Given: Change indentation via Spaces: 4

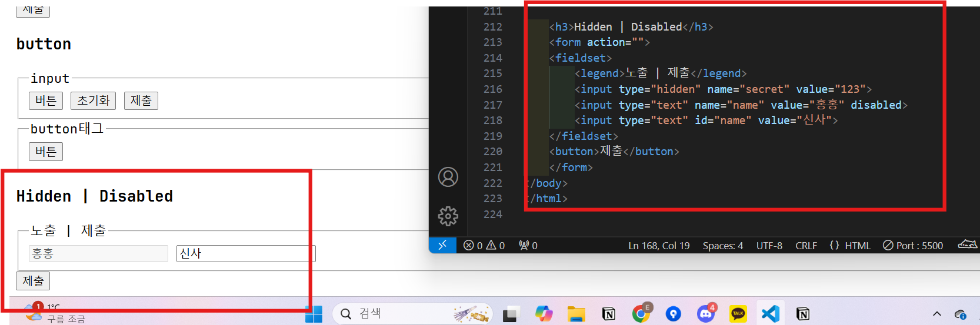Looking at the screenshot, I should tap(723, 246).
